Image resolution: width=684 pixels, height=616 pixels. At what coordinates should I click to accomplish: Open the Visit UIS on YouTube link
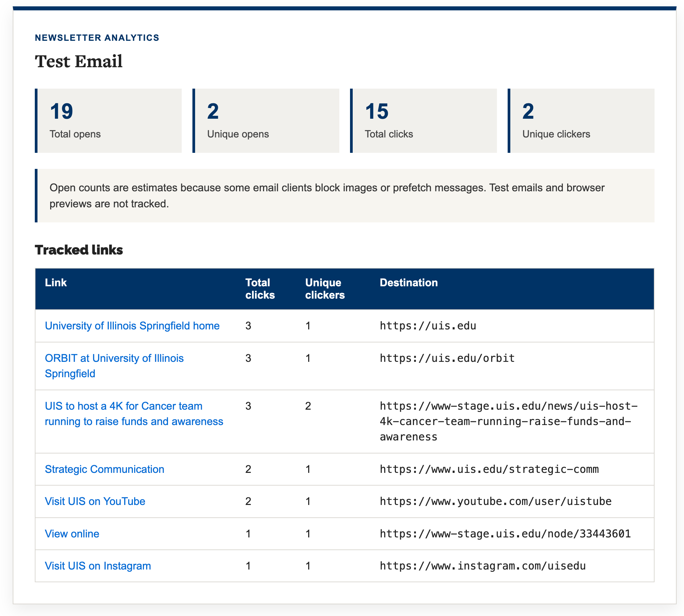click(95, 501)
